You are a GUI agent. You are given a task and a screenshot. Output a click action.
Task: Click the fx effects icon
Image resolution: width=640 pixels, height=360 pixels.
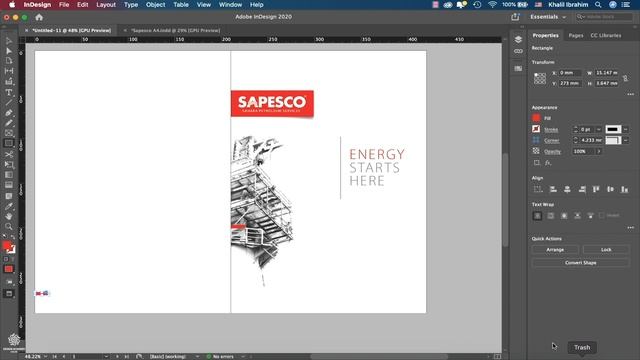(x=548, y=163)
